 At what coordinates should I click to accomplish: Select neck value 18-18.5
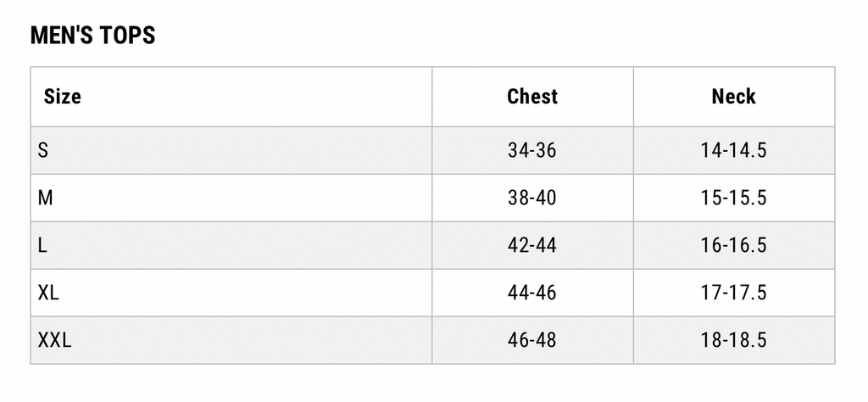[734, 341]
